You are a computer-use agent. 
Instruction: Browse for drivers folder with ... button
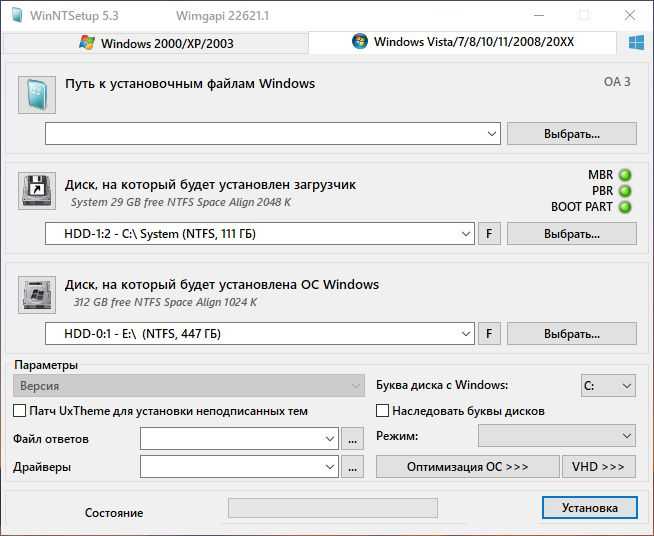point(352,467)
